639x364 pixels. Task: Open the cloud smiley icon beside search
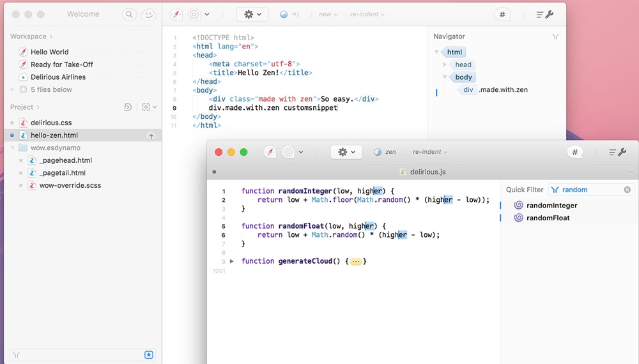(x=148, y=14)
